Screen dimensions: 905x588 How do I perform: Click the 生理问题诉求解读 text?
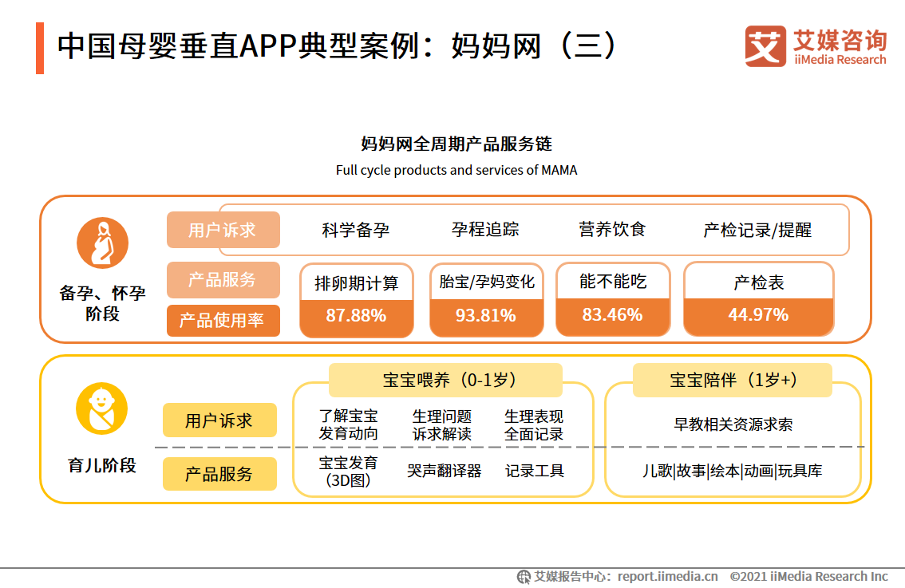click(x=441, y=424)
